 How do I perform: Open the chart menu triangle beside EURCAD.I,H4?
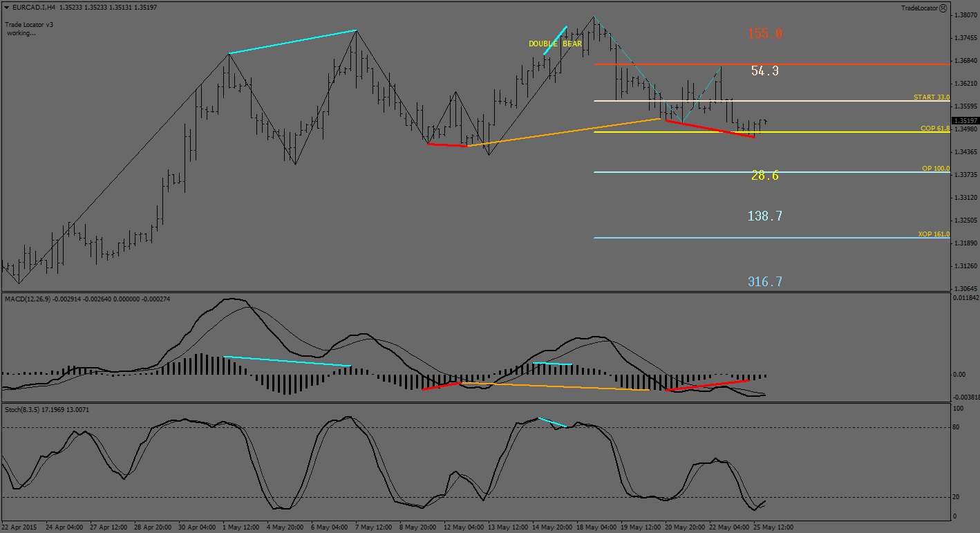tap(7, 8)
